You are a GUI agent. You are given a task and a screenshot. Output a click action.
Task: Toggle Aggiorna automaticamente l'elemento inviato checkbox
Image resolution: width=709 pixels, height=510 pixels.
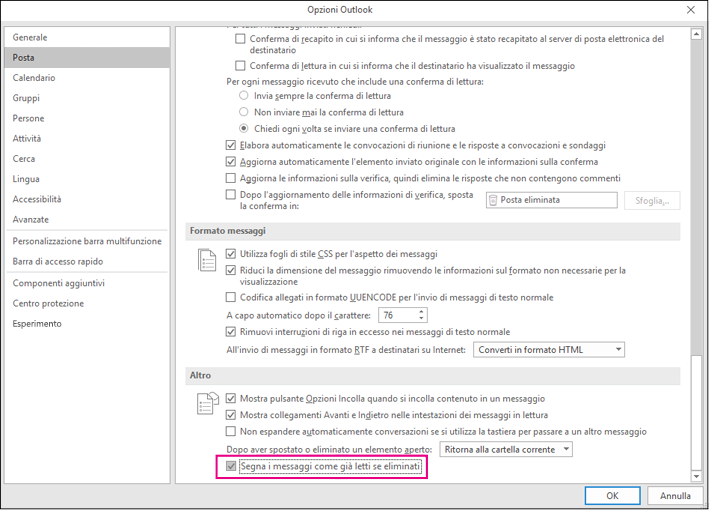[231, 161]
